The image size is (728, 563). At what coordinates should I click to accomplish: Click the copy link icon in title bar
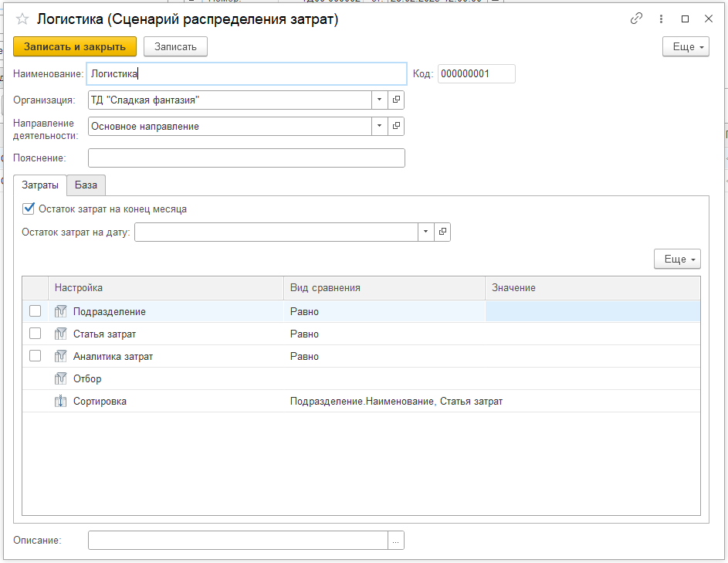tap(637, 19)
